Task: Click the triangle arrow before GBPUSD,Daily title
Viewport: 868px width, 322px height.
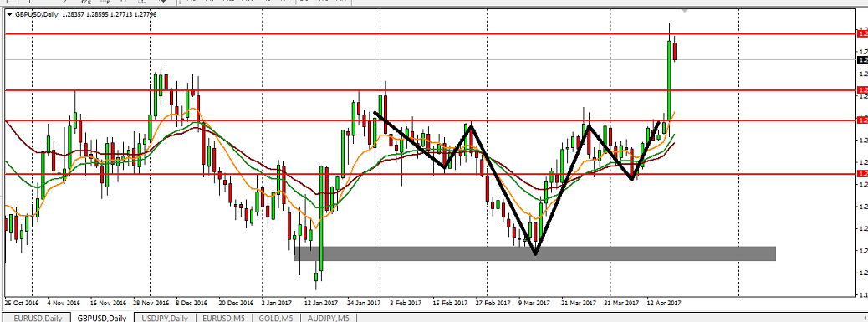Action: (x=9, y=14)
